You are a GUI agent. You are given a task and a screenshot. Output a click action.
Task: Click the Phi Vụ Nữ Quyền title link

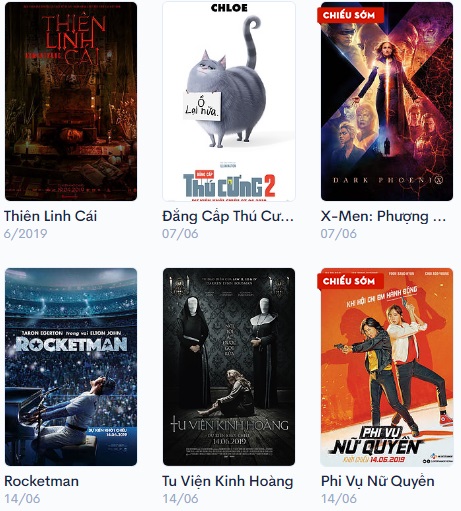[x=377, y=481]
